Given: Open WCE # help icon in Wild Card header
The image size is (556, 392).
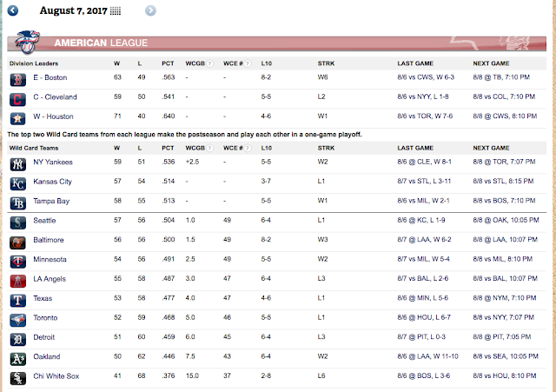Looking at the screenshot, I should 248,148.
